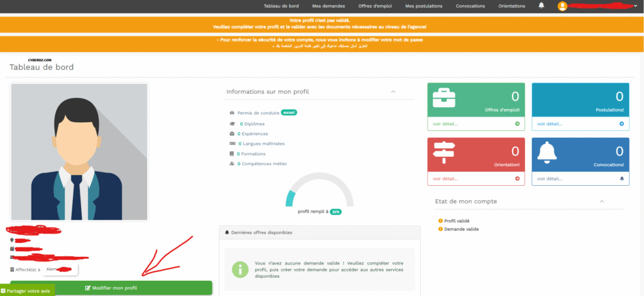644x296 pixels.
Task: Open voir détail link under Postulations
Action: pyautogui.click(x=550, y=123)
